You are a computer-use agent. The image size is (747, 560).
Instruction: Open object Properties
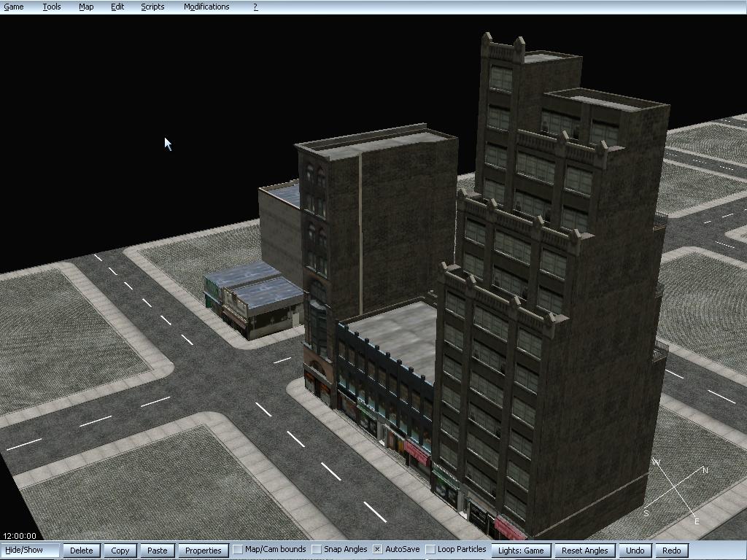(203, 551)
